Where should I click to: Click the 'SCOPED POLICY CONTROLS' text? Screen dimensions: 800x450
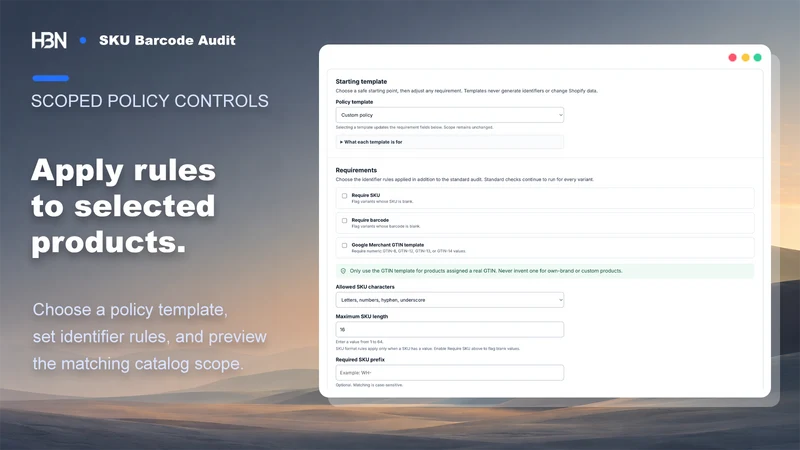[149, 101]
